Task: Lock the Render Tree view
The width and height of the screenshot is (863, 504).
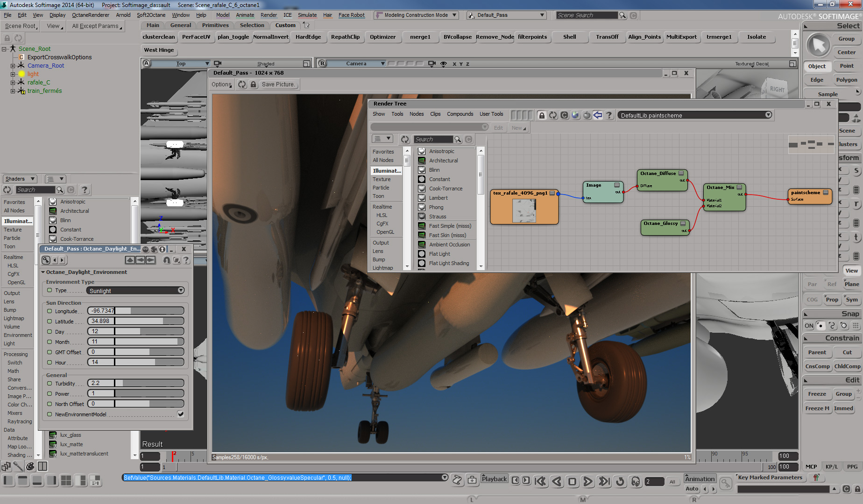Action: coord(542,115)
